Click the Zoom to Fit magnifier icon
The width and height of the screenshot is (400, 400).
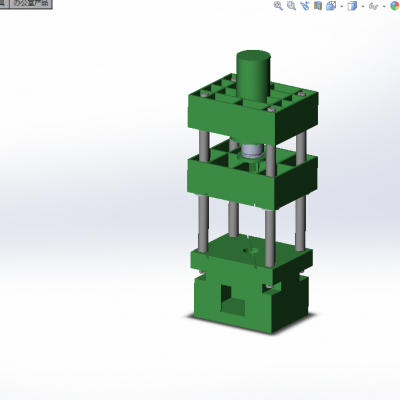(278, 6)
